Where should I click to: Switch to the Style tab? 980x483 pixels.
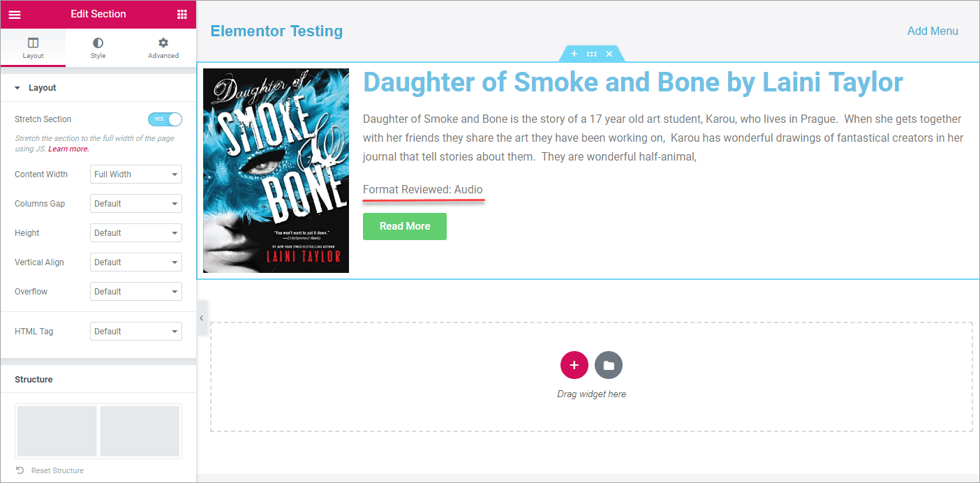tap(98, 48)
